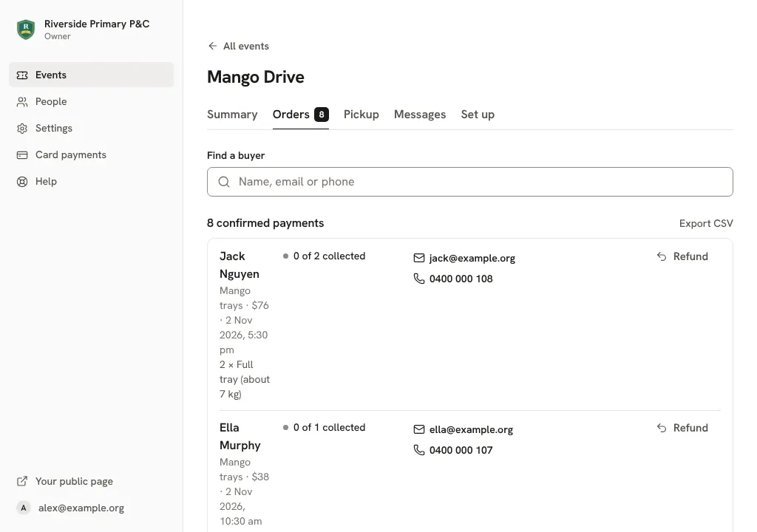The width and height of the screenshot is (757, 532).
Task: Open the Messages tab
Action: pos(420,115)
